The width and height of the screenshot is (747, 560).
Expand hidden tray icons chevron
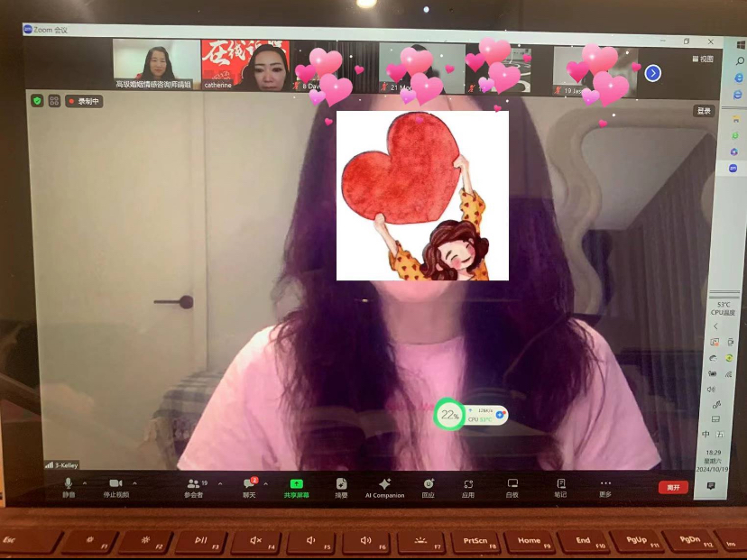[715, 326]
